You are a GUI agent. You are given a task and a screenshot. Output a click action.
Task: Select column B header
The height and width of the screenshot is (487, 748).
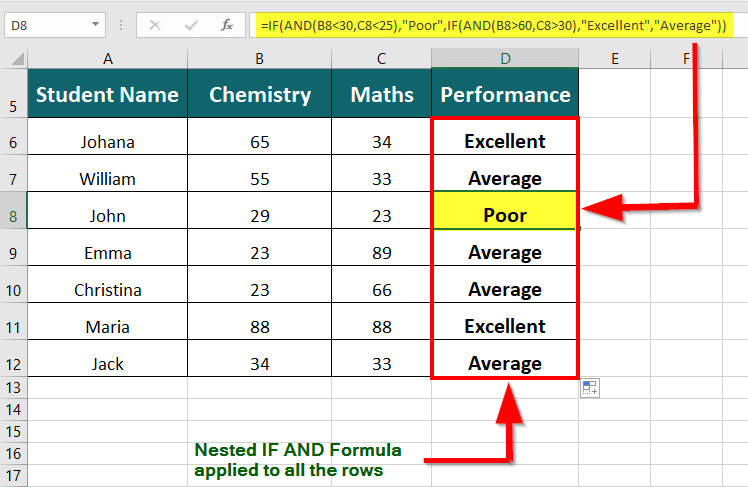click(260, 59)
